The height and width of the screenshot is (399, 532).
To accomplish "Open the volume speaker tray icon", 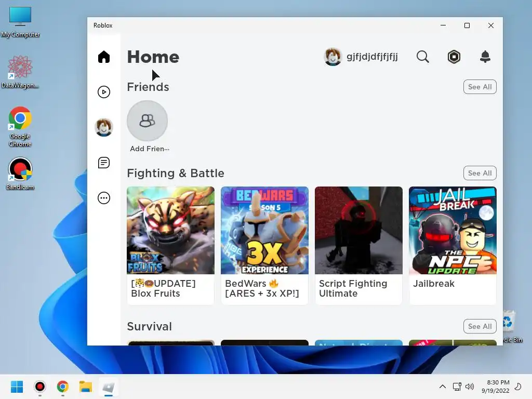I will point(470,387).
